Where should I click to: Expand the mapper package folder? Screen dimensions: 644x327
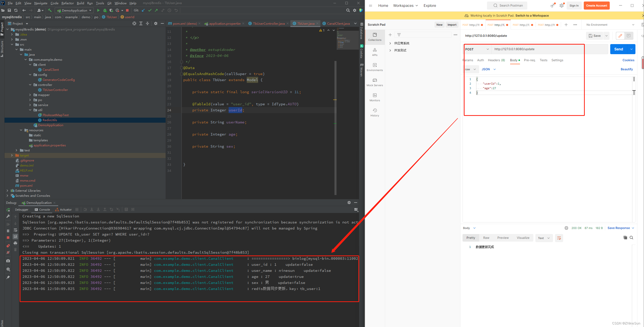click(30, 95)
